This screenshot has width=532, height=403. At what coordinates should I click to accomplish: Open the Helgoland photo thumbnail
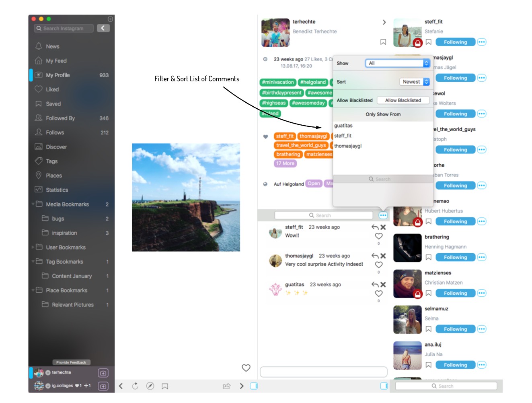click(186, 197)
